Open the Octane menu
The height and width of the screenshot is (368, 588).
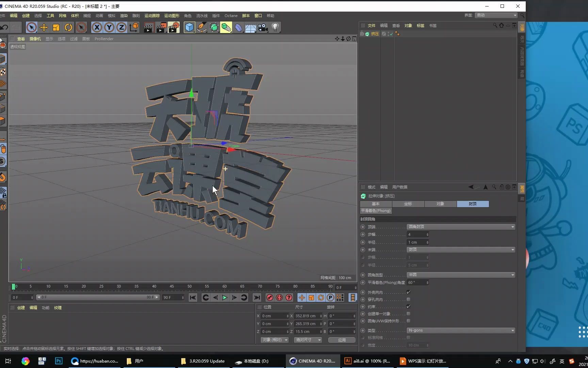(x=231, y=16)
